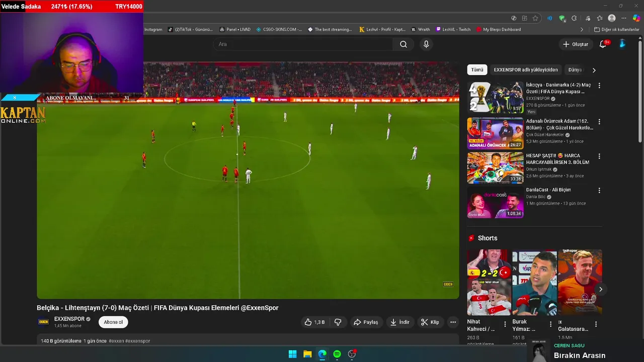644x362 pixels.
Task: Open My Blerps Dashboard bookmark
Action: pos(499,30)
